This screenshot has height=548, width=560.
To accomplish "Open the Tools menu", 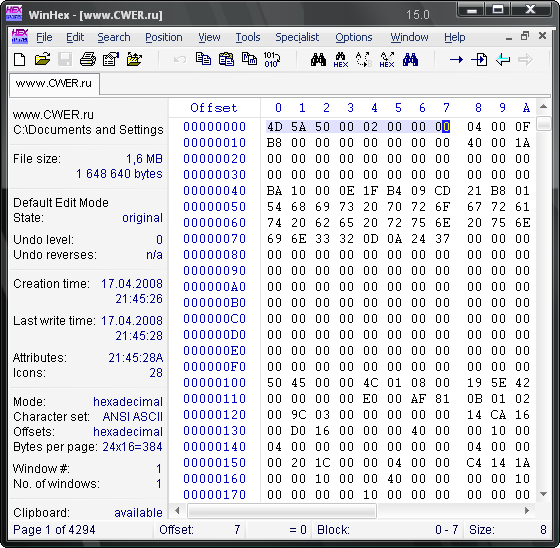I will coord(248,37).
